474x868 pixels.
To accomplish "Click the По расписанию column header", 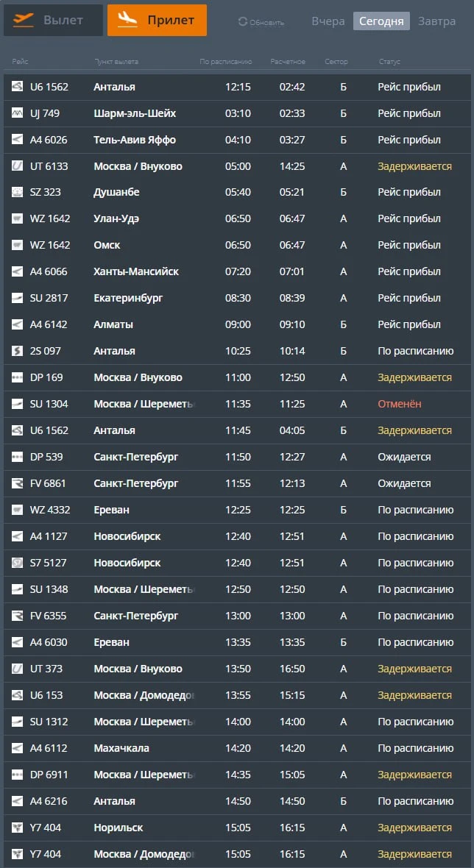I will click(226, 62).
